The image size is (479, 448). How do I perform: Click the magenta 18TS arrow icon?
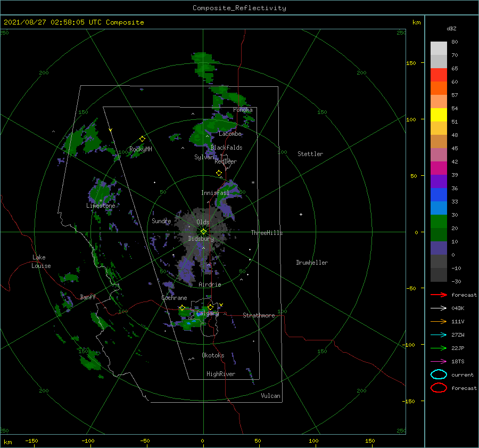[x=439, y=362]
